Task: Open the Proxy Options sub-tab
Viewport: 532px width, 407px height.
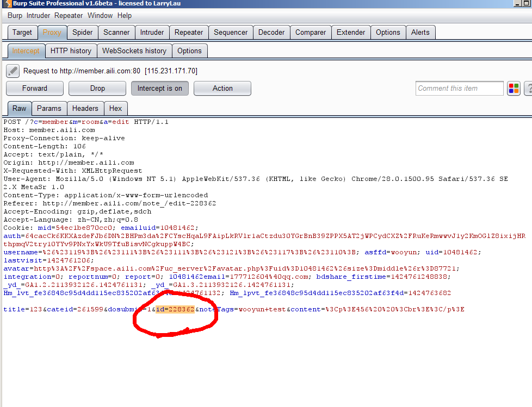Action: [x=189, y=51]
